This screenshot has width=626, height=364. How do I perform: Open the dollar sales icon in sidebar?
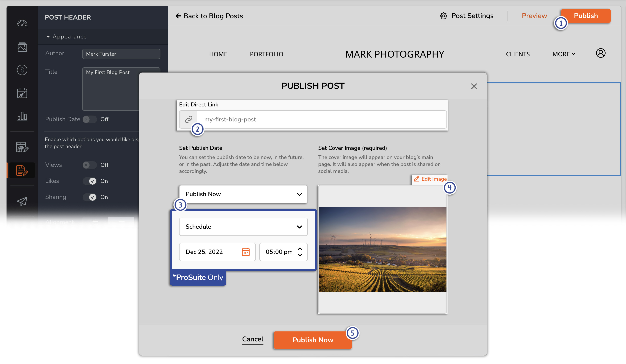click(22, 70)
